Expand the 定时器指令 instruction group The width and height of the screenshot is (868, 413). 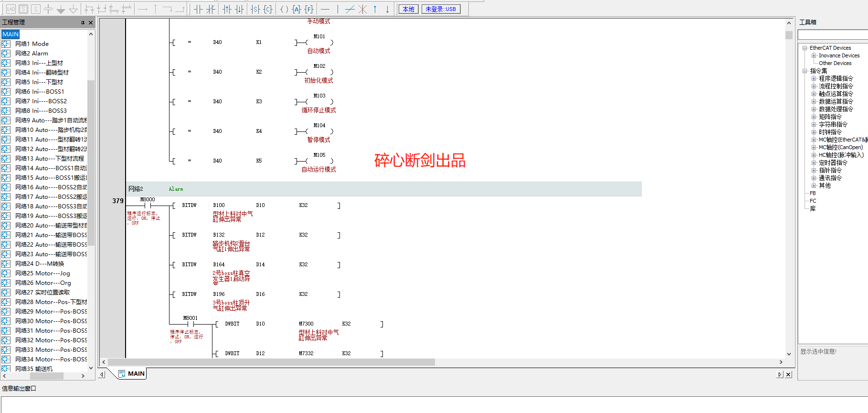814,163
